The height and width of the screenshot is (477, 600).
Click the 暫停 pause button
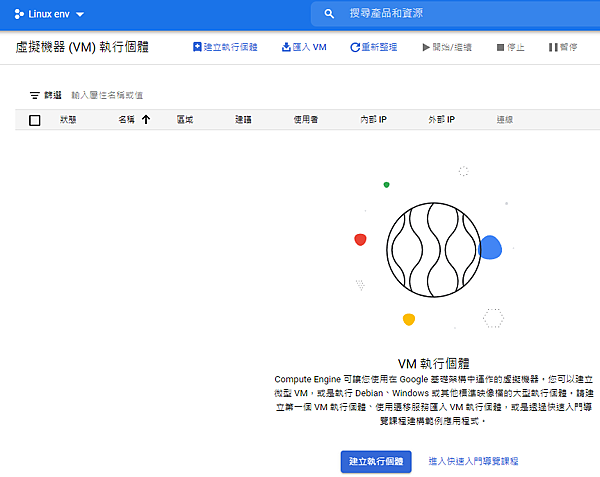[562, 47]
